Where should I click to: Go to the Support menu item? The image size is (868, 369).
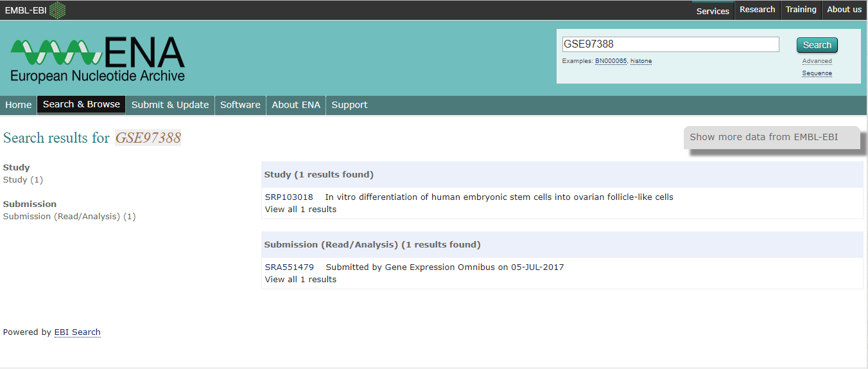pyautogui.click(x=349, y=105)
